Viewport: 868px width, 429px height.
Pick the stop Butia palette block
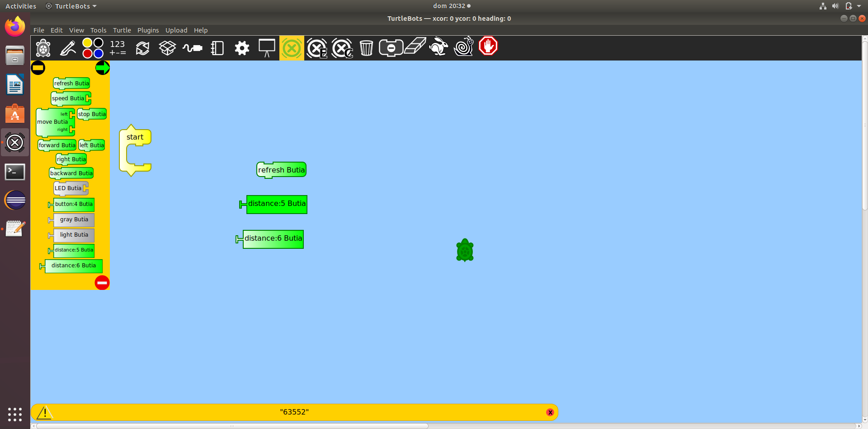92,114
